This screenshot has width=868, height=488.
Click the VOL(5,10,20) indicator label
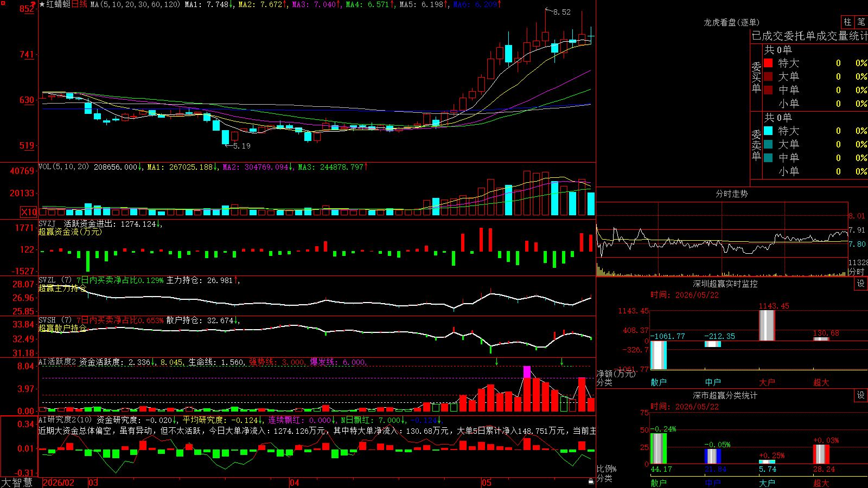[x=63, y=167]
